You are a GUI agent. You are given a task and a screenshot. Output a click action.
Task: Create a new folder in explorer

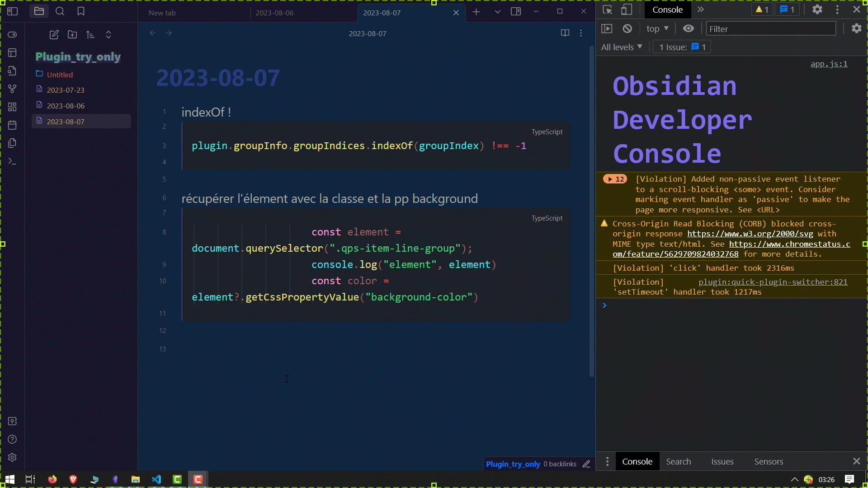72,35
